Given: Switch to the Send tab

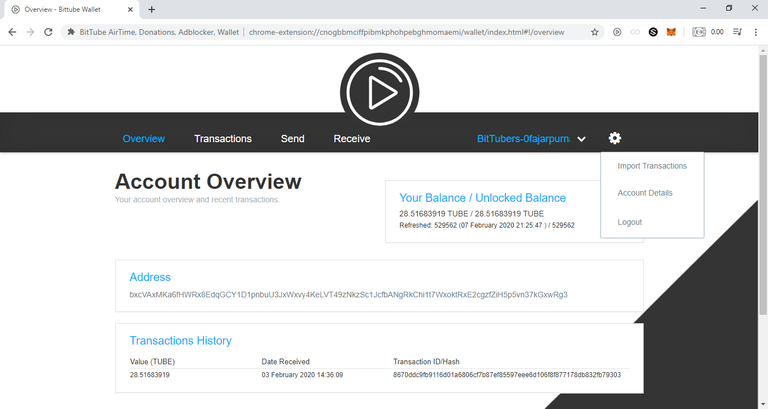Looking at the screenshot, I should pyautogui.click(x=293, y=139).
